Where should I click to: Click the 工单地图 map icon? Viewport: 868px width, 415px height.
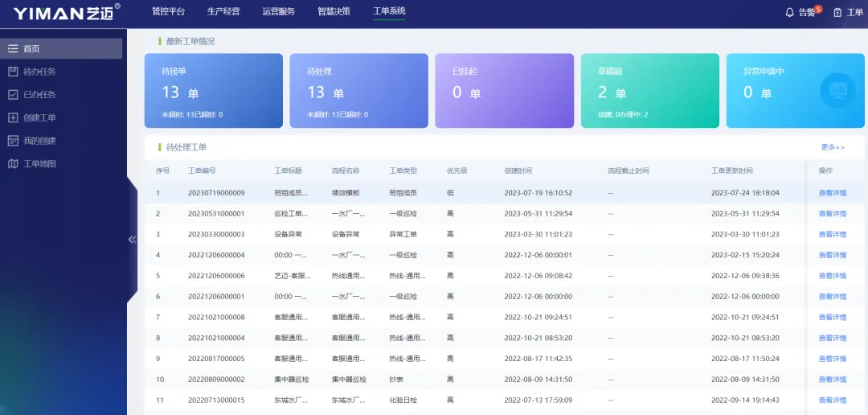coord(13,164)
